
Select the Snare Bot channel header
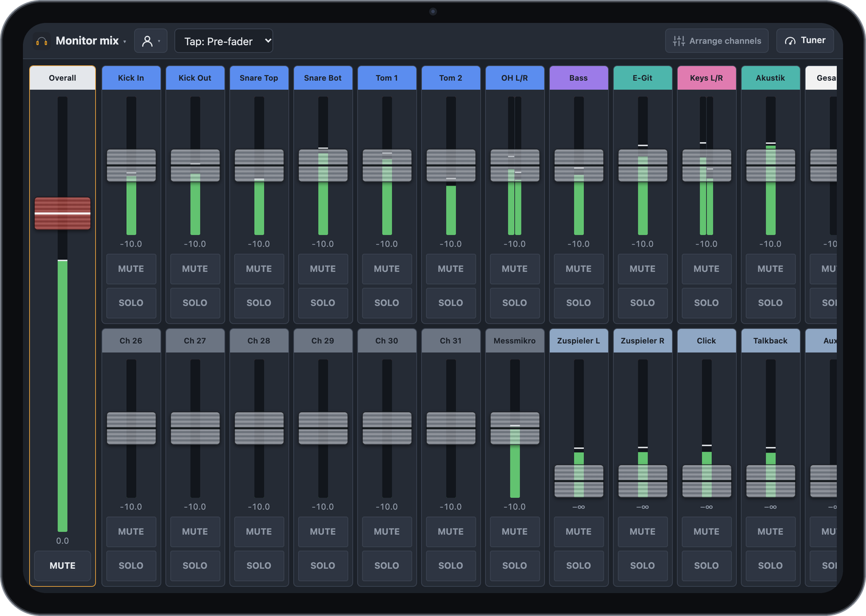tap(323, 78)
